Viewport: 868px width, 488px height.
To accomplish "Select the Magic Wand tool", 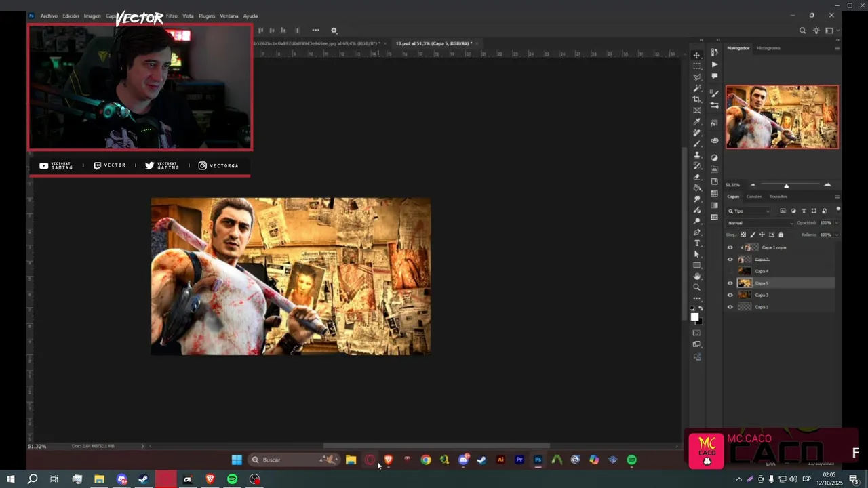I will coord(696,88).
